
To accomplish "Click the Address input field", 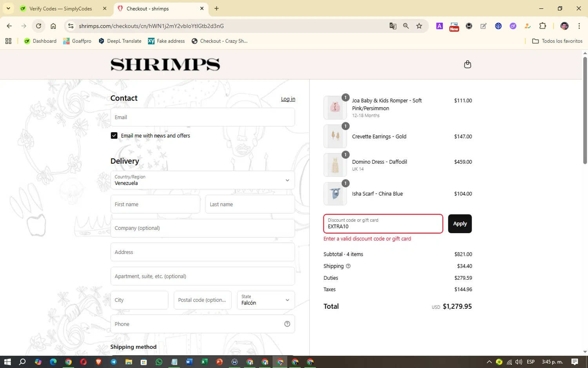I will click(x=202, y=252).
